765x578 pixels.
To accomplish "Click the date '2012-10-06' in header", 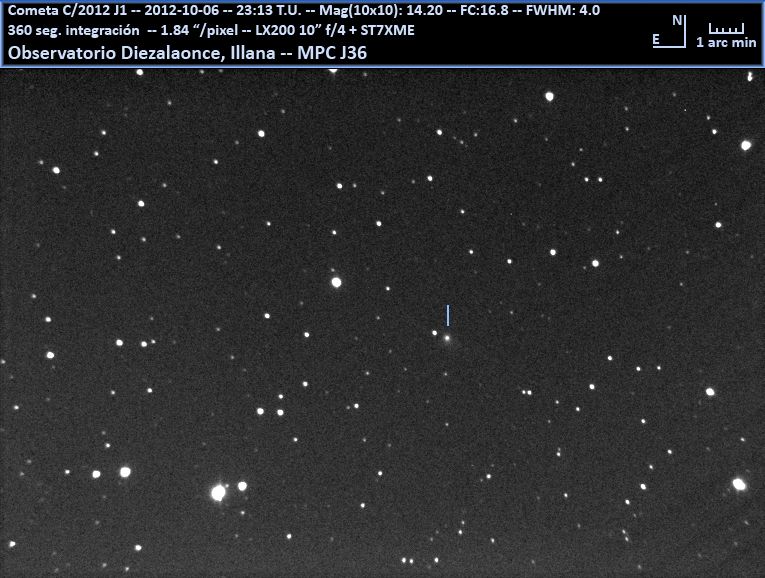I will pyautogui.click(x=182, y=10).
